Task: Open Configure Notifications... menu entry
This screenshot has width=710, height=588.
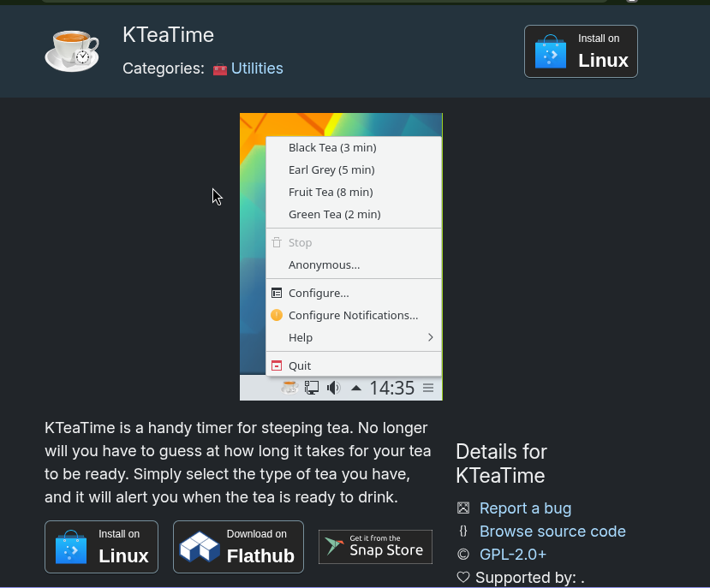Action: click(x=354, y=315)
